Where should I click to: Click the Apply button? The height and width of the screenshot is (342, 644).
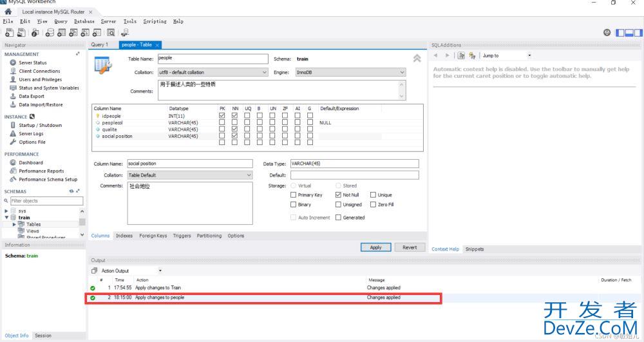coord(376,247)
